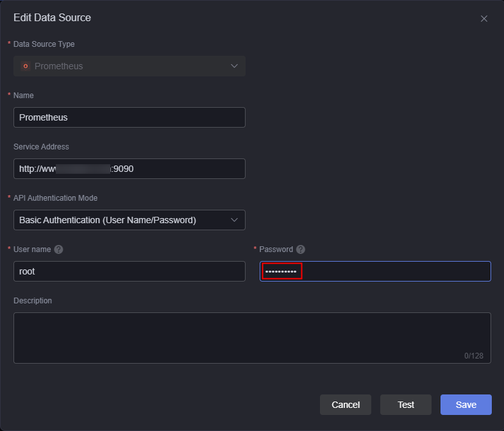Cancel editing the data source
The image size is (504, 431).
pyautogui.click(x=346, y=405)
